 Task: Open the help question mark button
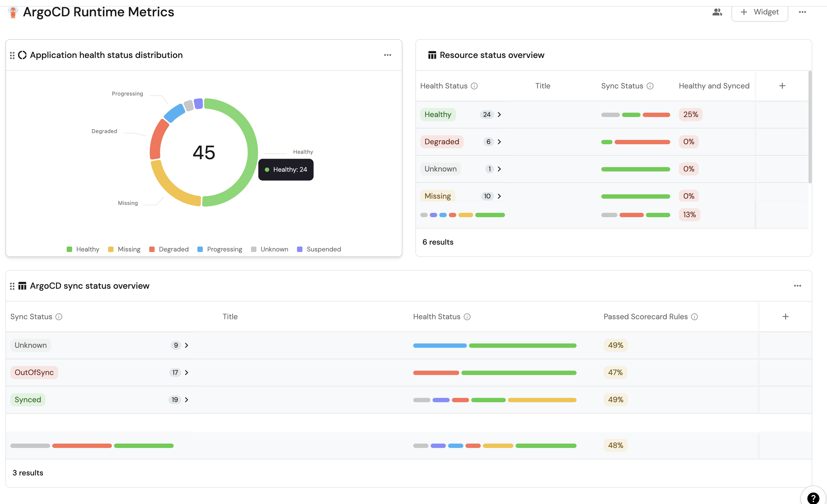point(813,498)
